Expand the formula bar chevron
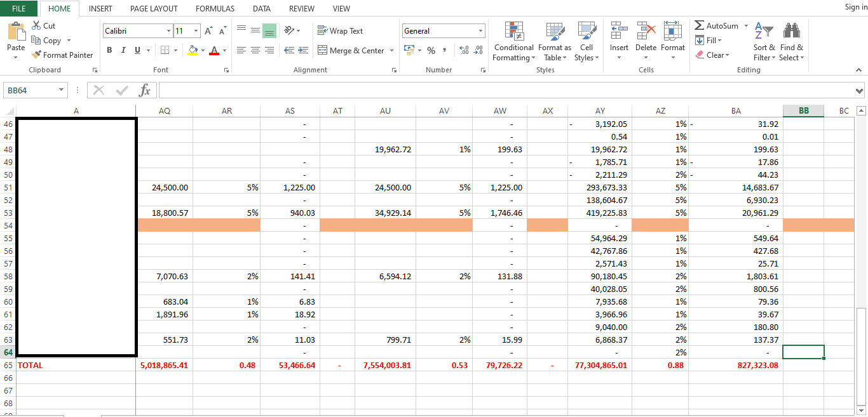 click(860, 91)
